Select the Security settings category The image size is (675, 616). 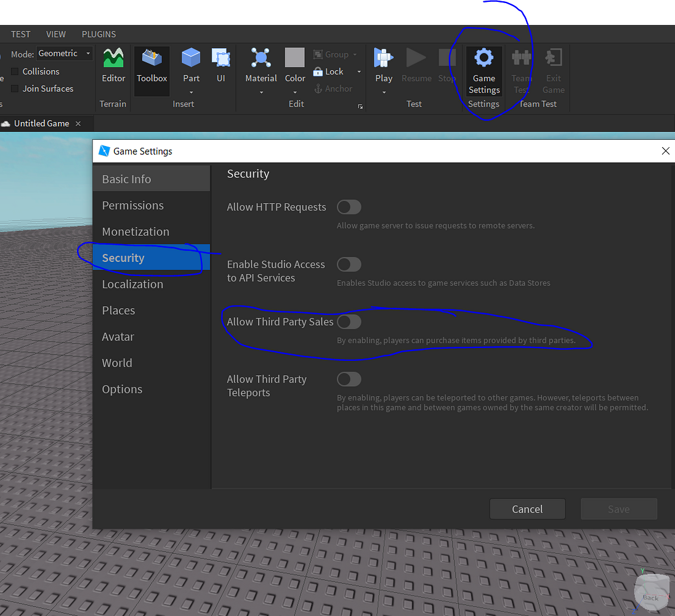(123, 257)
